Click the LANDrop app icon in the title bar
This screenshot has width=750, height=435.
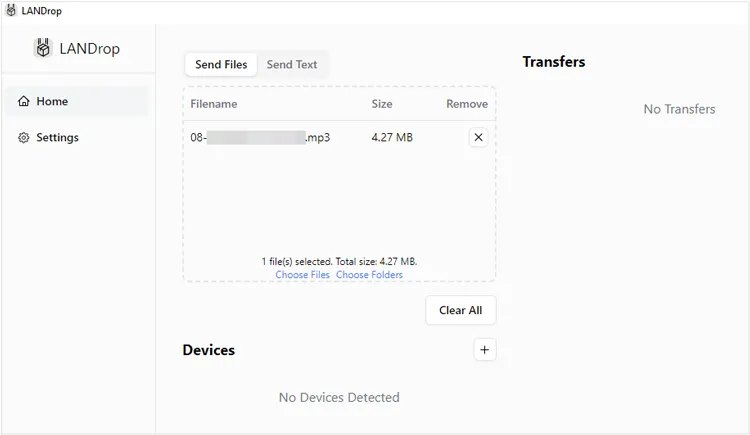tap(11, 11)
